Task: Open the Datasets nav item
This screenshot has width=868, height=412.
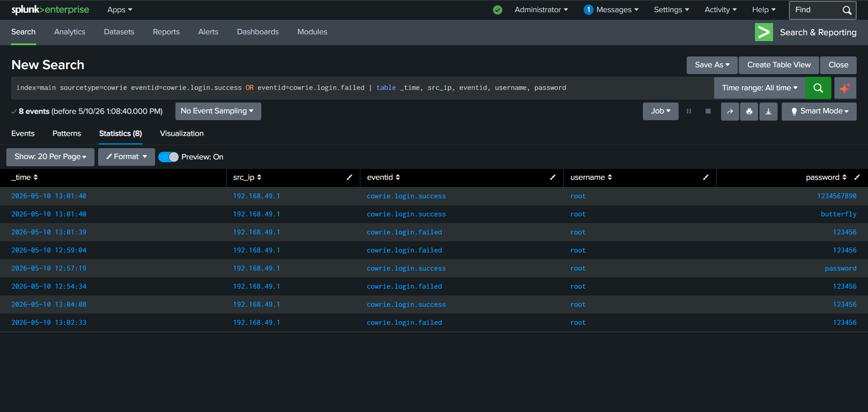Action: pos(119,32)
